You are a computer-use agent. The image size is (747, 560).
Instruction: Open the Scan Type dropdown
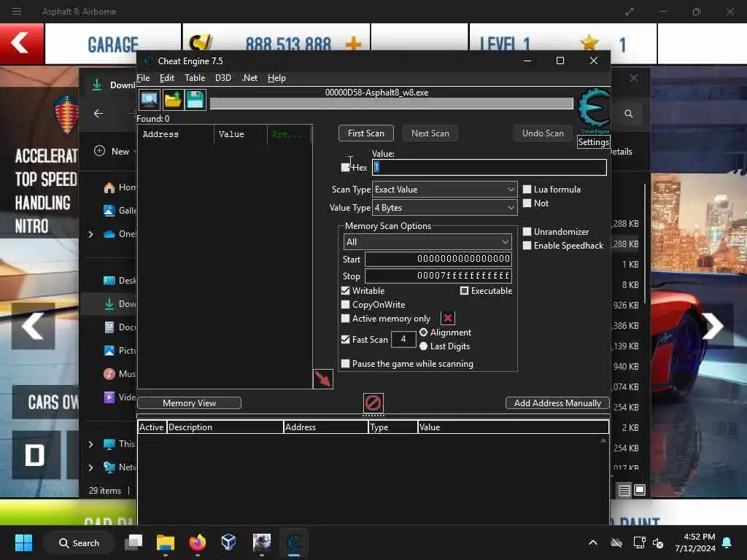click(444, 190)
